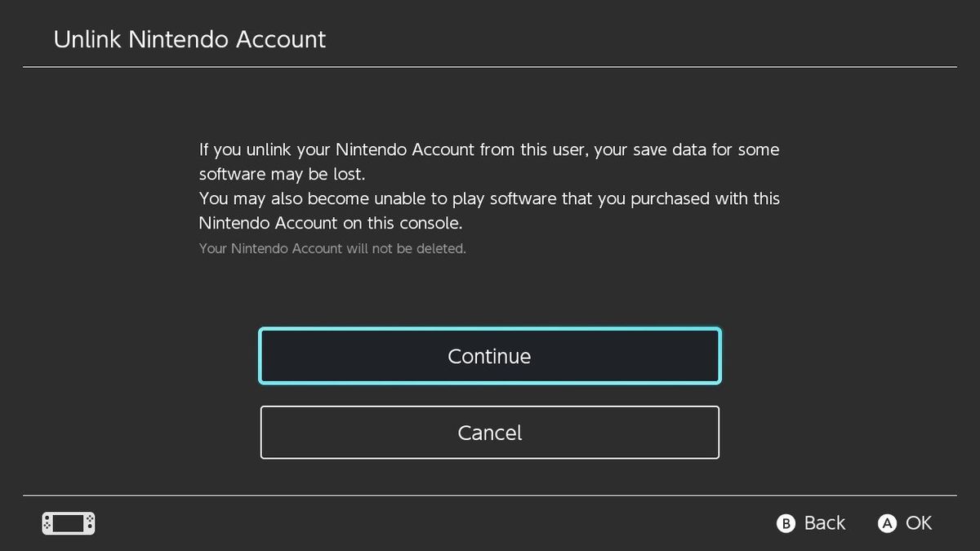Click the console battery-style icon bottom bar

68,522
